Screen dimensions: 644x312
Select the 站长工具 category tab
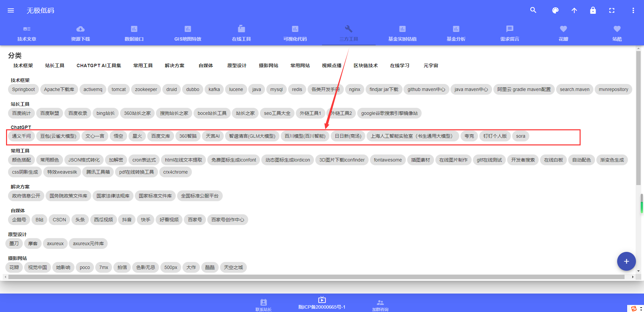point(55,65)
